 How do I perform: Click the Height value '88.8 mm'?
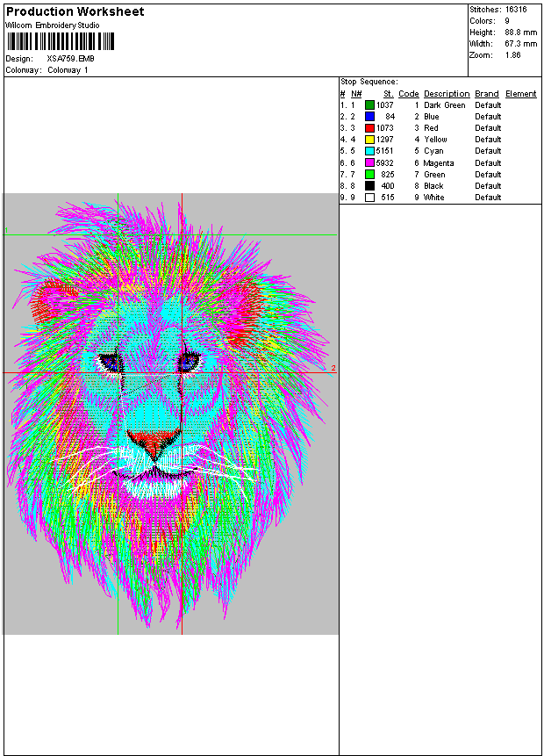pyautogui.click(x=521, y=32)
